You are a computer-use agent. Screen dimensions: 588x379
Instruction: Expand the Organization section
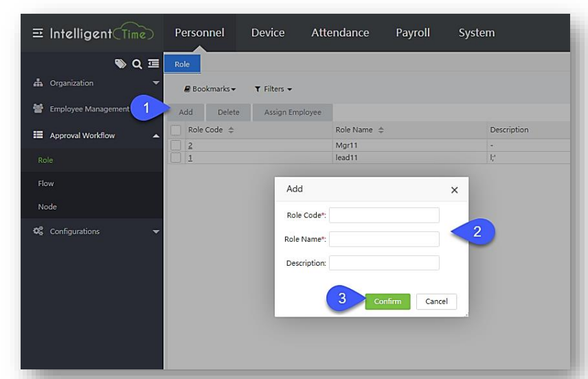pyautogui.click(x=155, y=83)
